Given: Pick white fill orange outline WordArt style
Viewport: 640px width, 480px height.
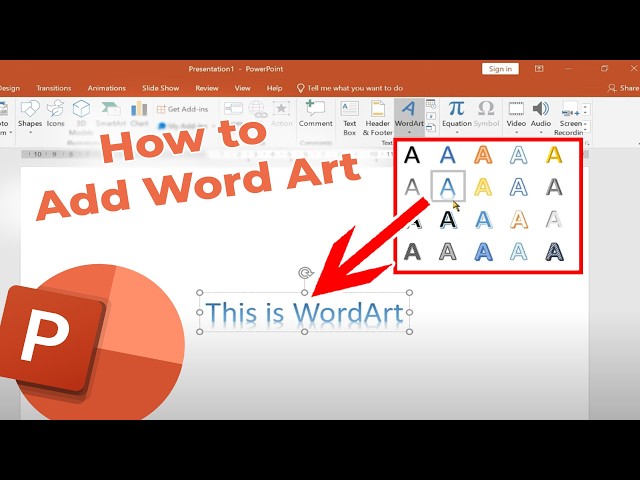Looking at the screenshot, I should 518,220.
